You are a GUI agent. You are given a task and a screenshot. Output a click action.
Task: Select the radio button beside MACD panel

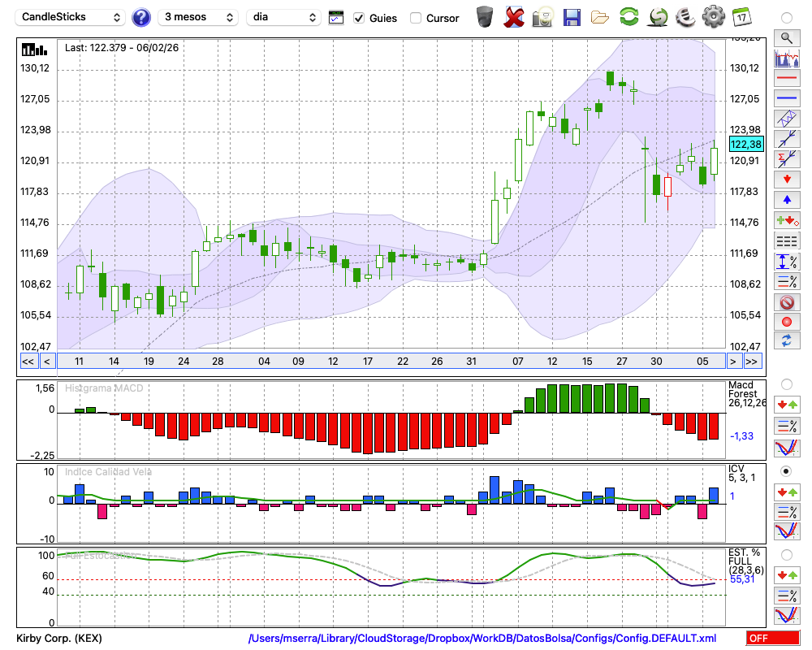point(786,383)
